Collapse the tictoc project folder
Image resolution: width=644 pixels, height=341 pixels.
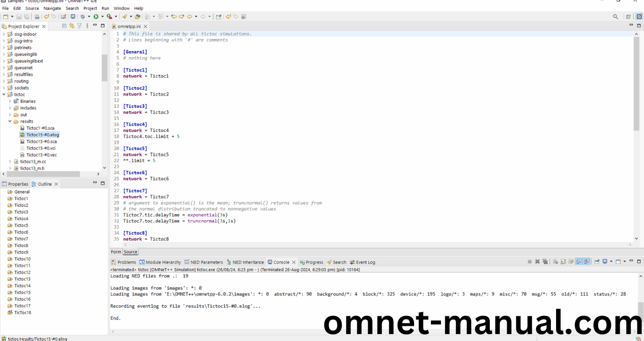coord(4,94)
